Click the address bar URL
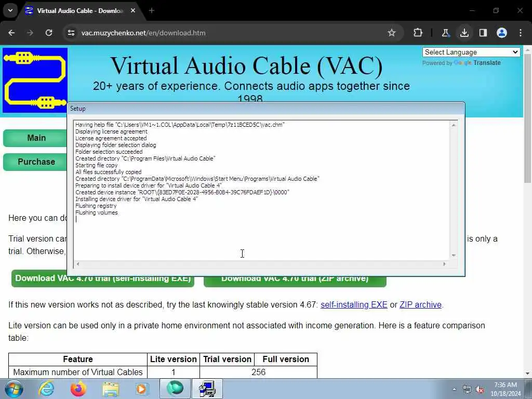 click(x=143, y=33)
